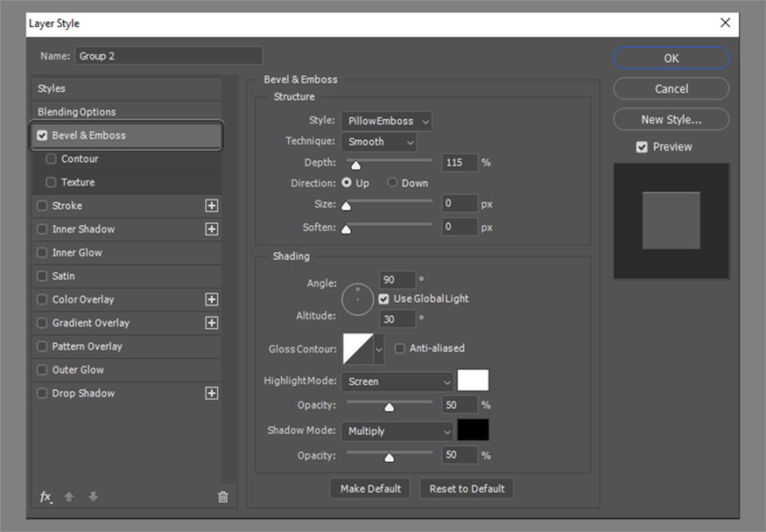The height and width of the screenshot is (532, 766).
Task: Open the Technique dropdown showing Smooth
Action: click(x=379, y=142)
